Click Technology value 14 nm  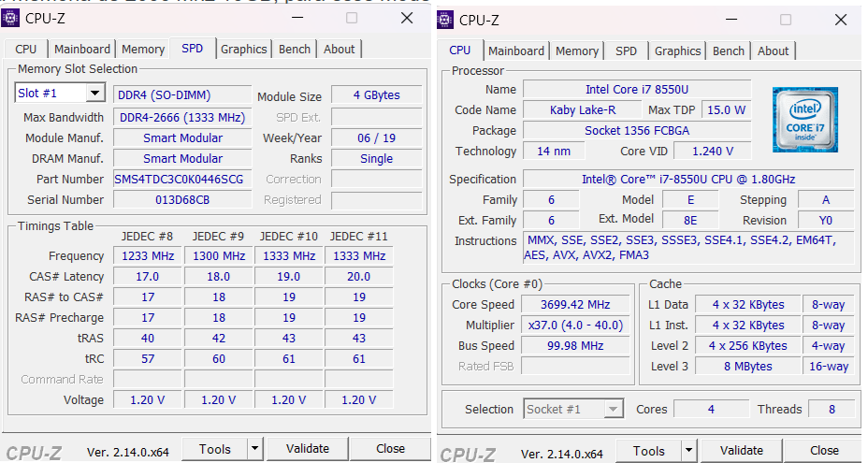click(554, 152)
